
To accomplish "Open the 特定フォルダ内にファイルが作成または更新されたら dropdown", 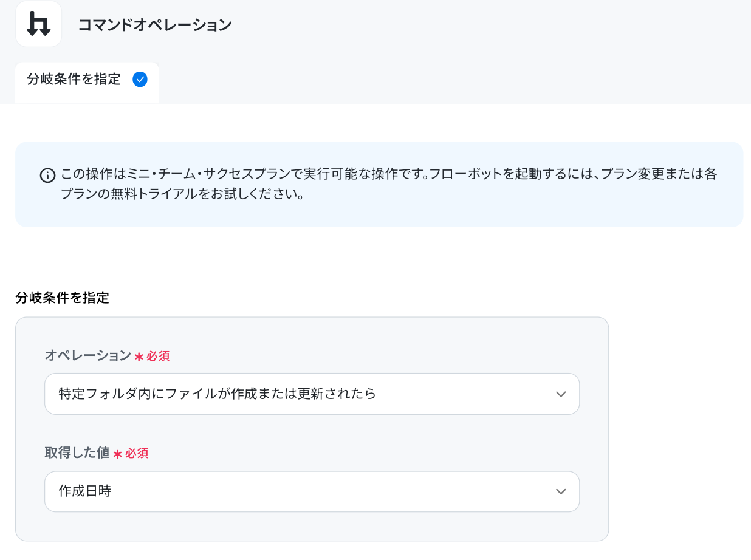I will (x=312, y=394).
